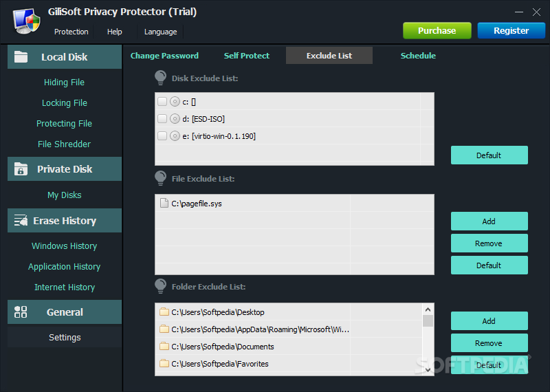Check the e: [virtio-win-0.1.190] checkbox
The height and width of the screenshot is (392, 550).
tap(162, 135)
